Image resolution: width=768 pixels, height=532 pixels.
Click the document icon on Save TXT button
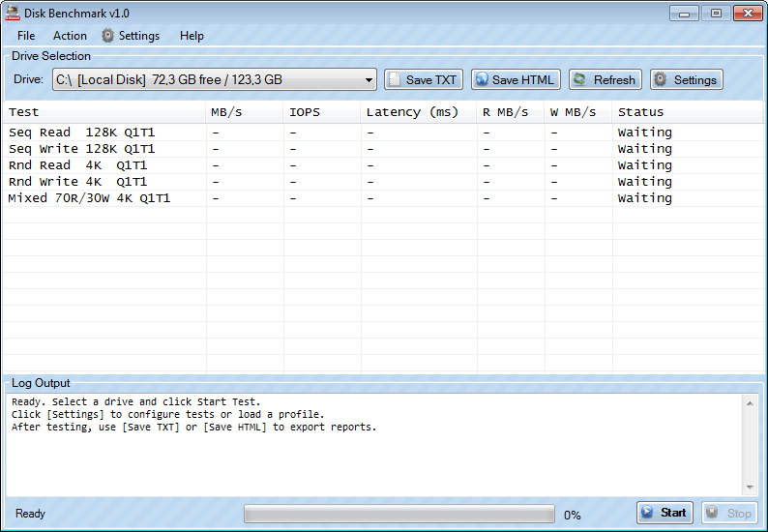pos(395,79)
